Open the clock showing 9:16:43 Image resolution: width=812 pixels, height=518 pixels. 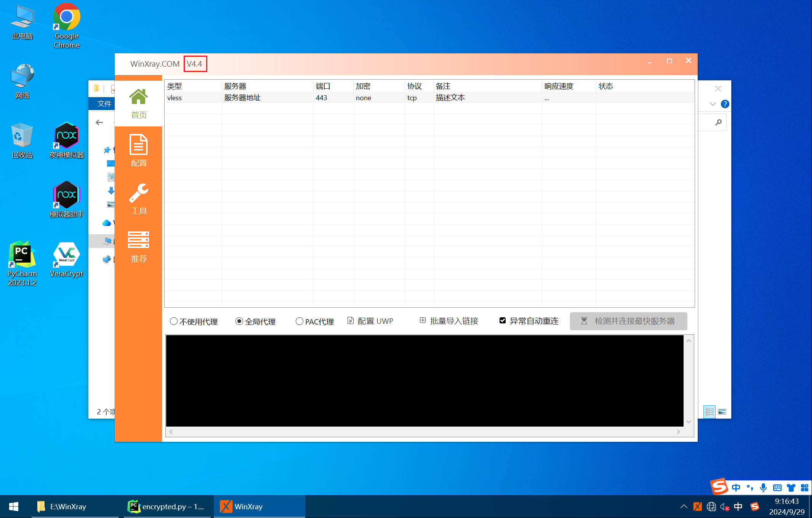[x=786, y=507]
